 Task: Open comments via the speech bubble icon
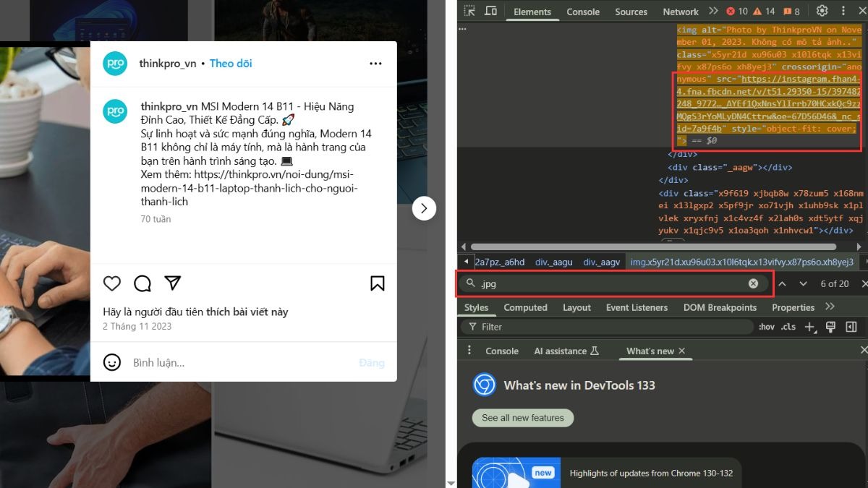point(142,283)
